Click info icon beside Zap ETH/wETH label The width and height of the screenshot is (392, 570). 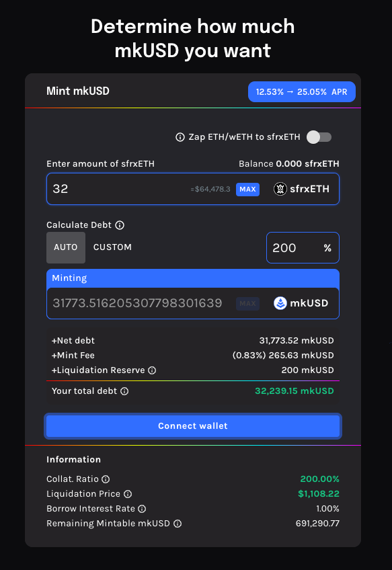click(180, 137)
